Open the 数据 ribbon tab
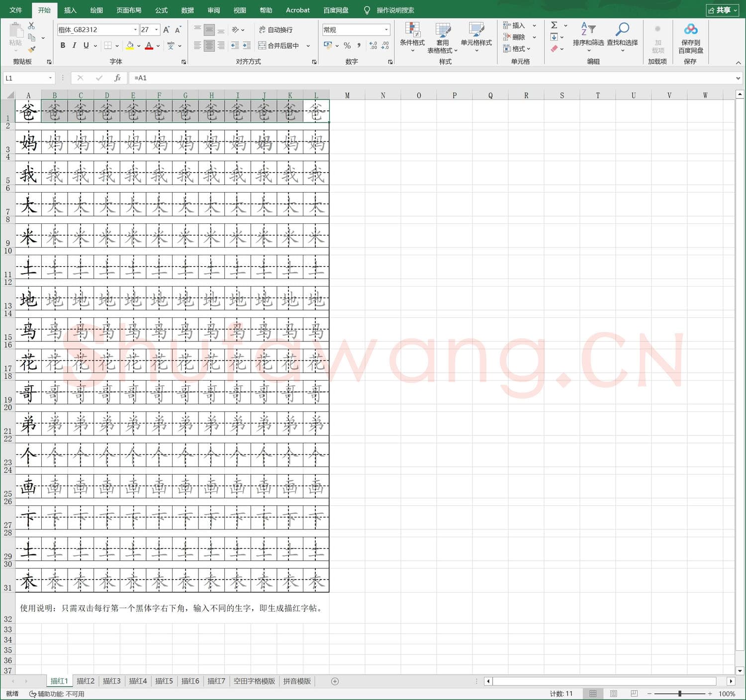This screenshot has height=700, width=746. coord(187,10)
